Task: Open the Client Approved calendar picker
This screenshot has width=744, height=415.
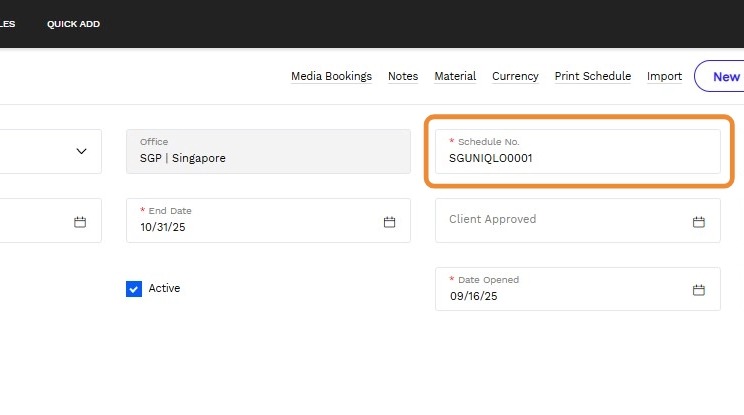Action: (699, 221)
